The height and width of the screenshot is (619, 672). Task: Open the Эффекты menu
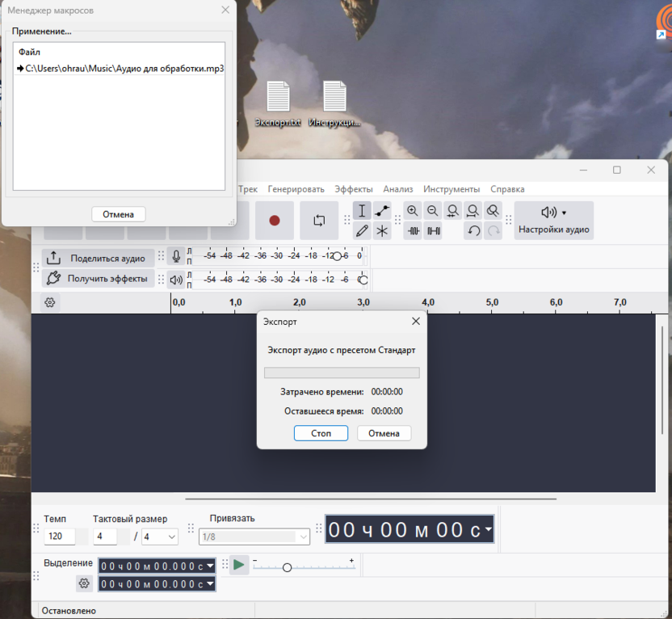(354, 189)
